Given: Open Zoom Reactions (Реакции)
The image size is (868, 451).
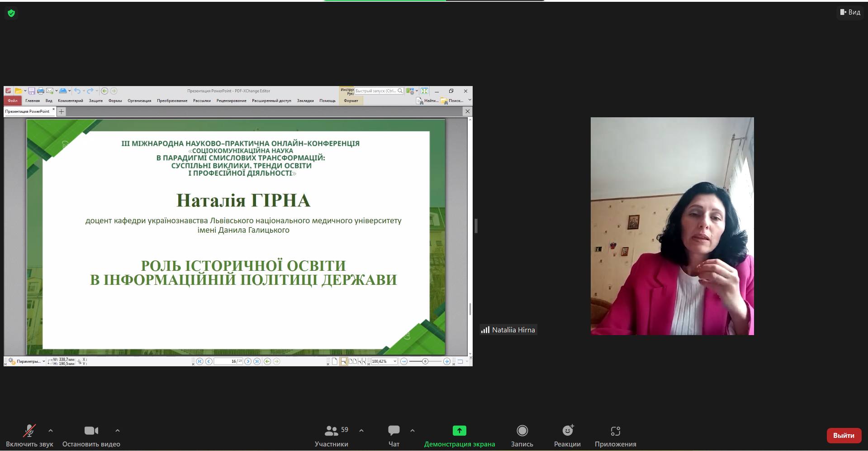Looking at the screenshot, I should [x=567, y=436].
